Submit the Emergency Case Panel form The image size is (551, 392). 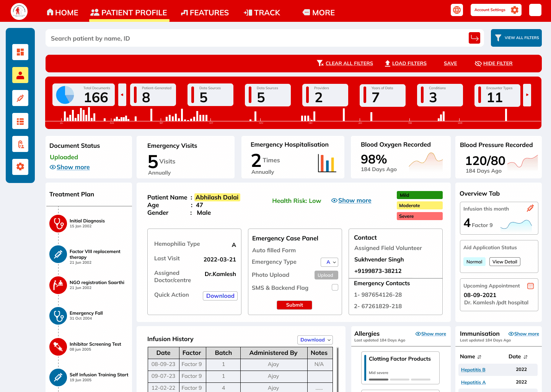294,305
